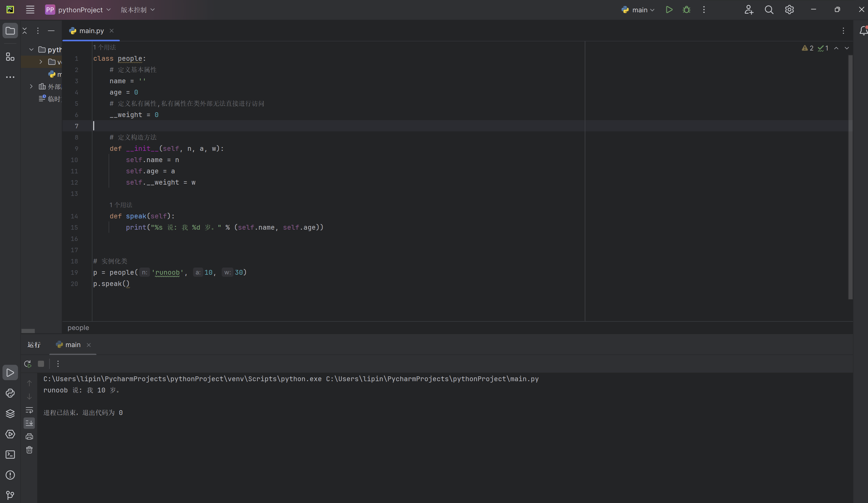
Task: Hide the Project panel with minimize dash
Action: point(51,31)
